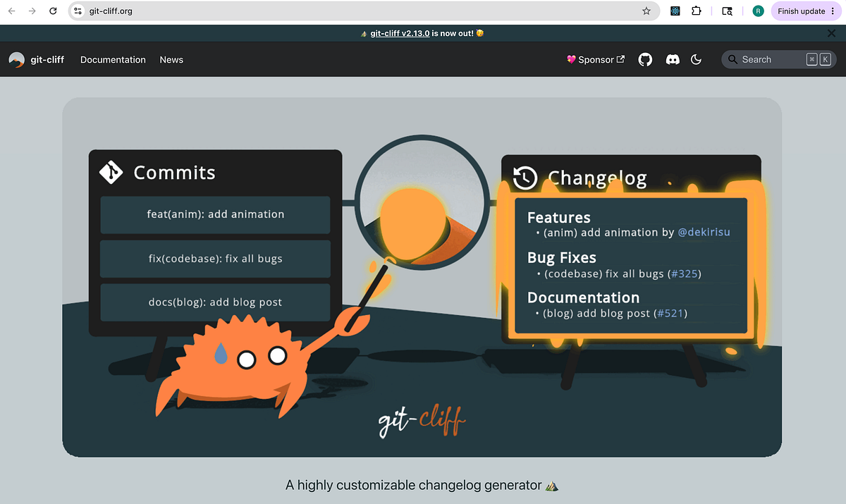This screenshot has height=504, width=846.
Task: Bookmark this page with star icon
Action: point(646,11)
